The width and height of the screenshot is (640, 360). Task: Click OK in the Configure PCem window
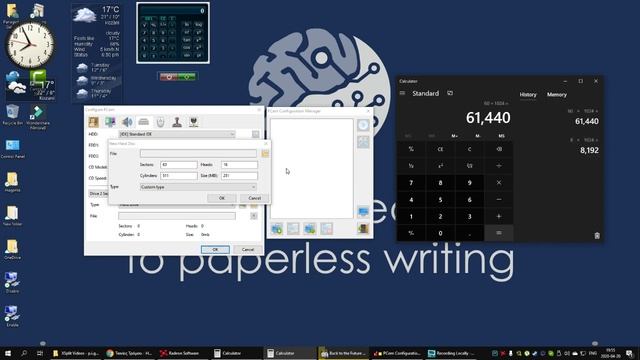pos(215,249)
